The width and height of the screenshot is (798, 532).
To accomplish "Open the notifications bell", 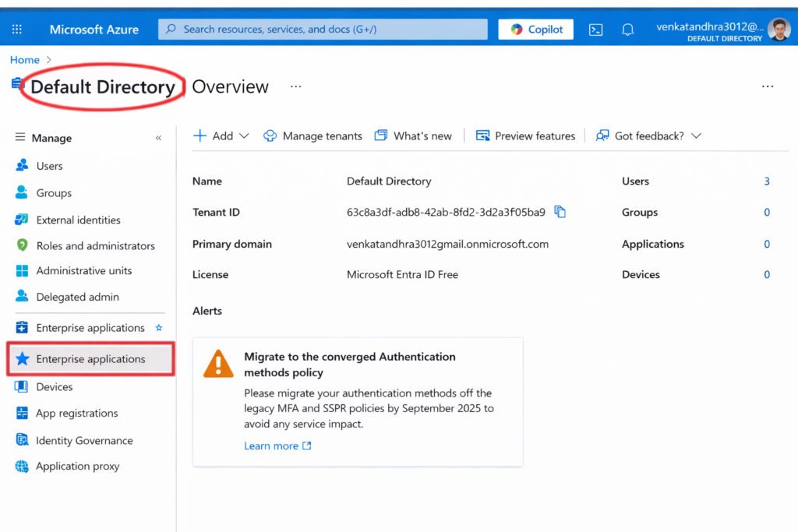I will [x=628, y=30].
